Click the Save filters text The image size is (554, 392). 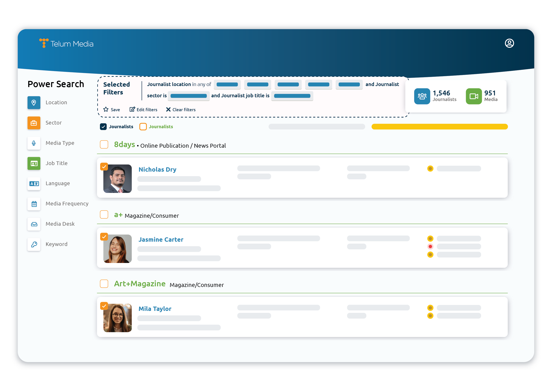[x=115, y=110]
